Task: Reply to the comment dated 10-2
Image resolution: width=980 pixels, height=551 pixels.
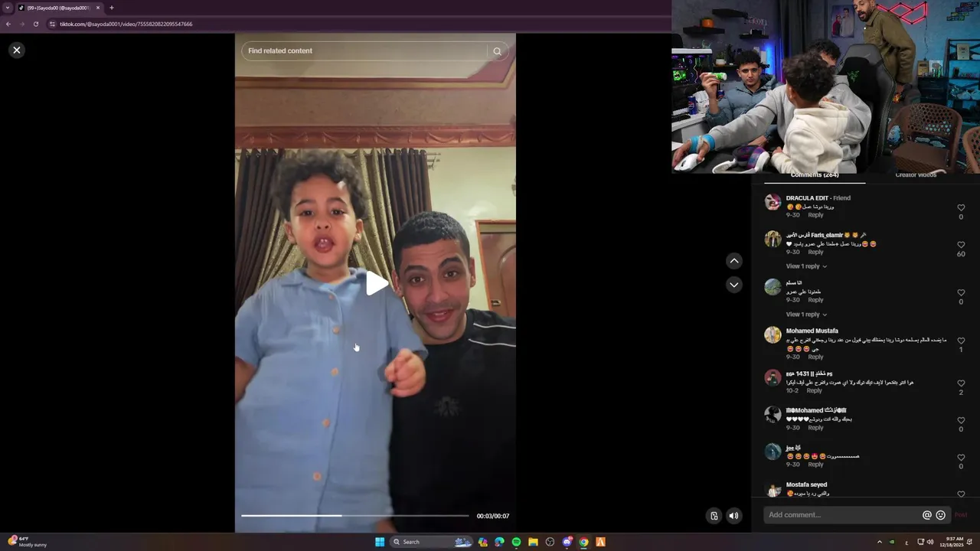Action: [814, 390]
